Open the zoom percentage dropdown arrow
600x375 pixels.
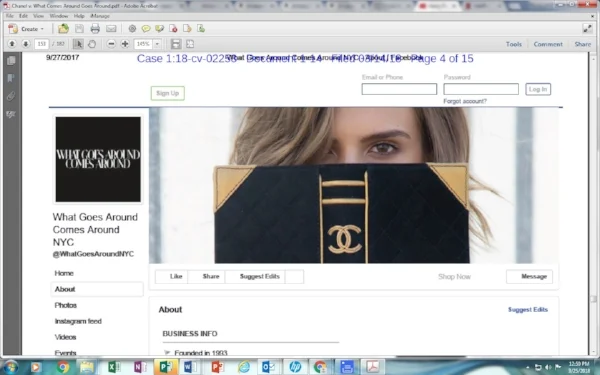(x=157, y=44)
